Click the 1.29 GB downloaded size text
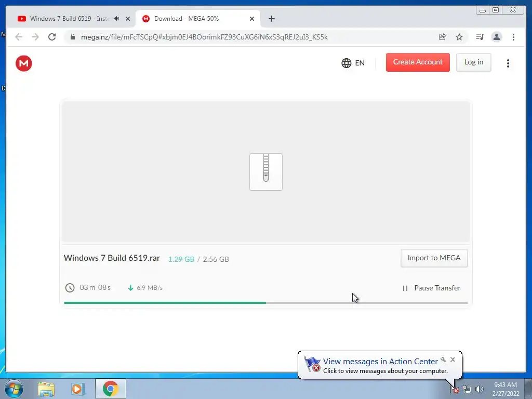Image resolution: width=532 pixels, height=399 pixels. tap(181, 259)
